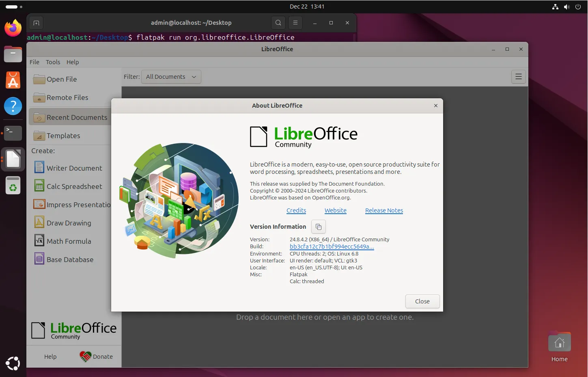Image resolution: width=588 pixels, height=377 pixels.
Task: Show applications with Ubuntu logo button
Action: click(x=13, y=363)
